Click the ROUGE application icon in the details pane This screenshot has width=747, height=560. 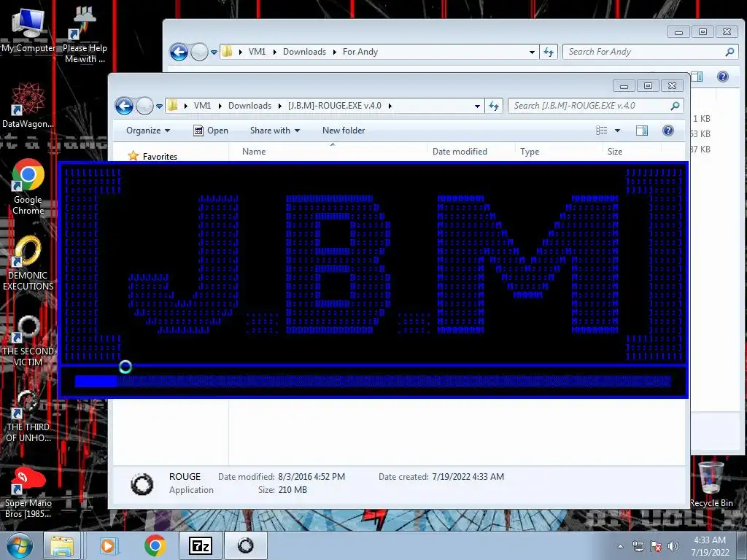pos(142,484)
